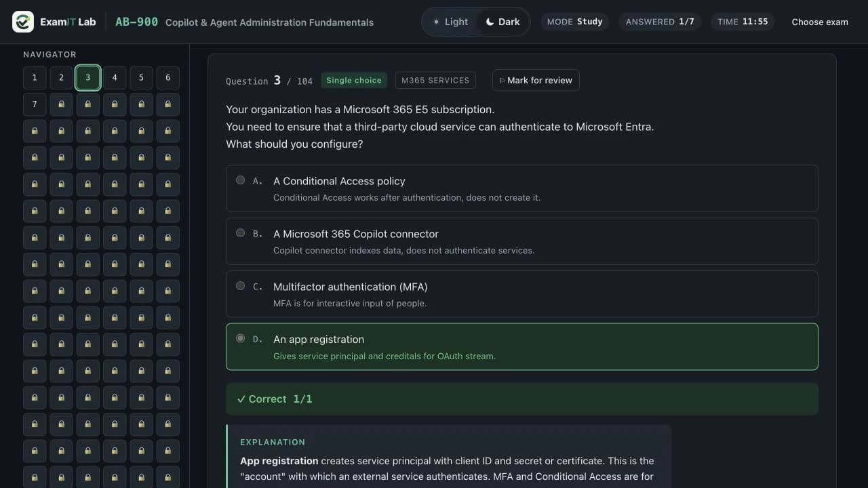
Task: Click the ExamIT Lab brand name
Action: click(68, 22)
